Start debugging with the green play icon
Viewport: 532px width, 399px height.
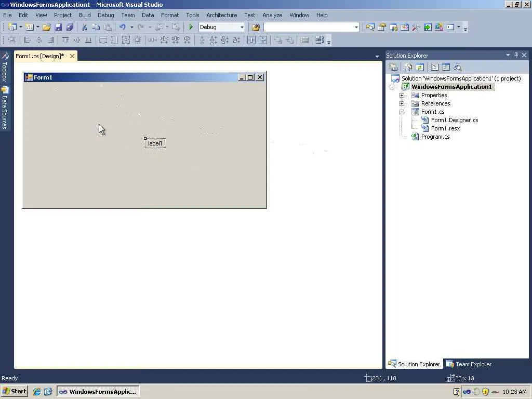[x=191, y=27]
